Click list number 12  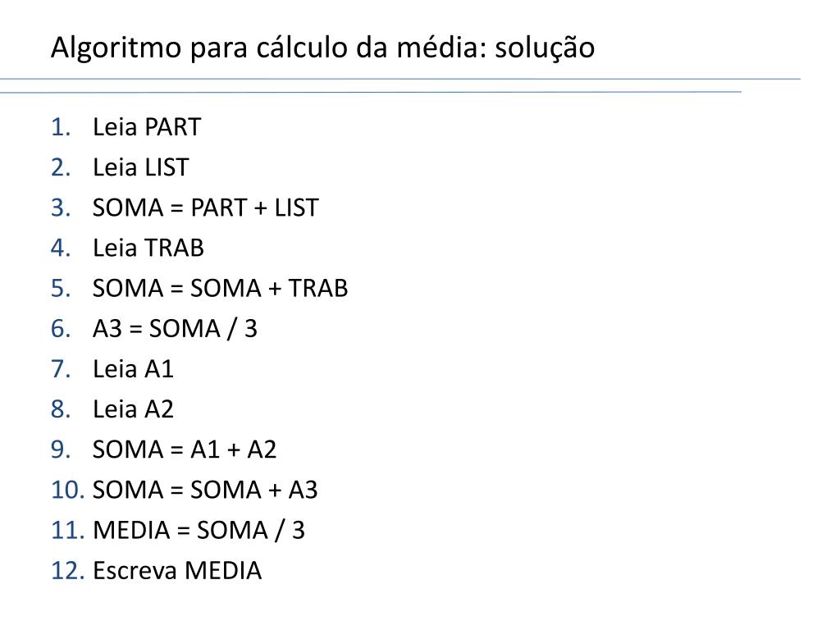pyautogui.click(x=67, y=571)
